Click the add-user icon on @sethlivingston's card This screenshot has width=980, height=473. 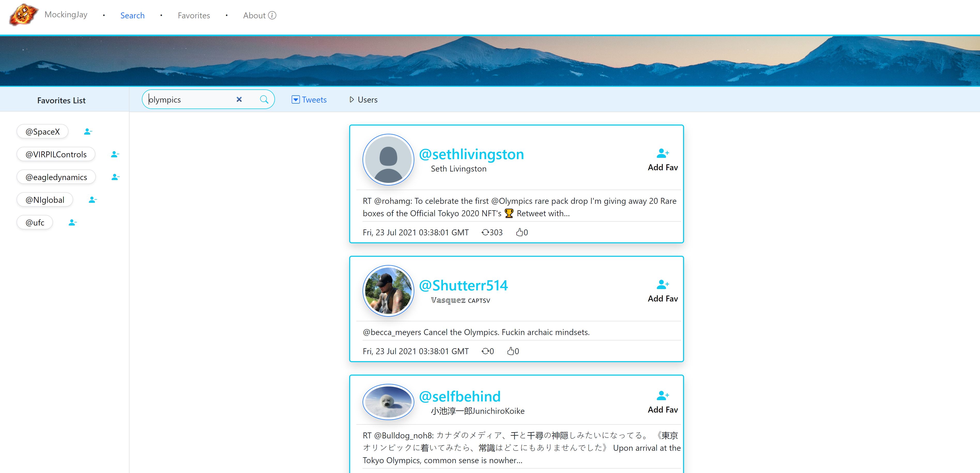pos(663,153)
